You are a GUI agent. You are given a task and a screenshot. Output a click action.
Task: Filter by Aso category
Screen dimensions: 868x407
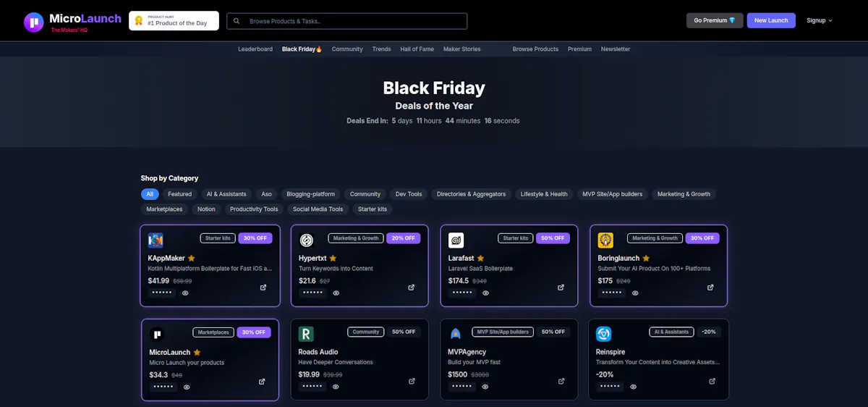tap(267, 194)
